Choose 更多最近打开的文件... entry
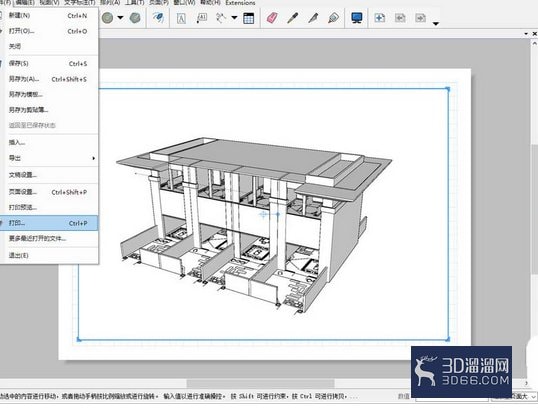The height and width of the screenshot is (408, 538). 49,238
